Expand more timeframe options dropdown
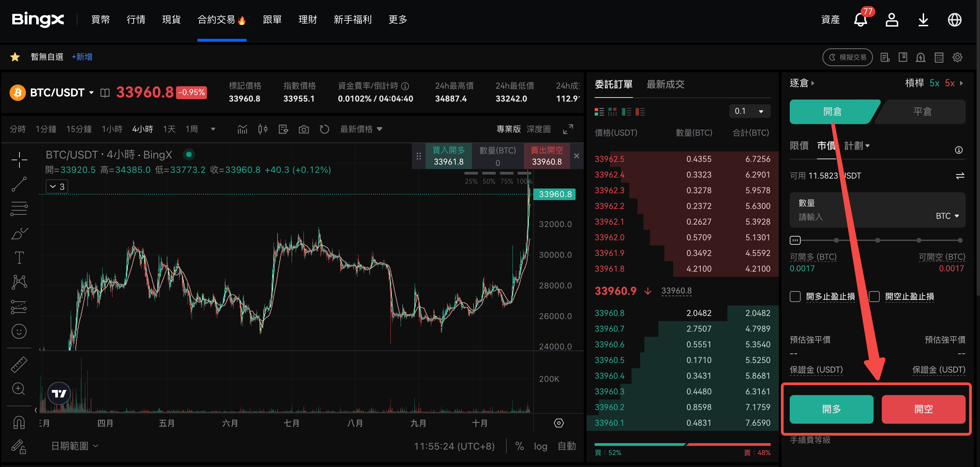This screenshot has width=980, height=467. click(213, 129)
